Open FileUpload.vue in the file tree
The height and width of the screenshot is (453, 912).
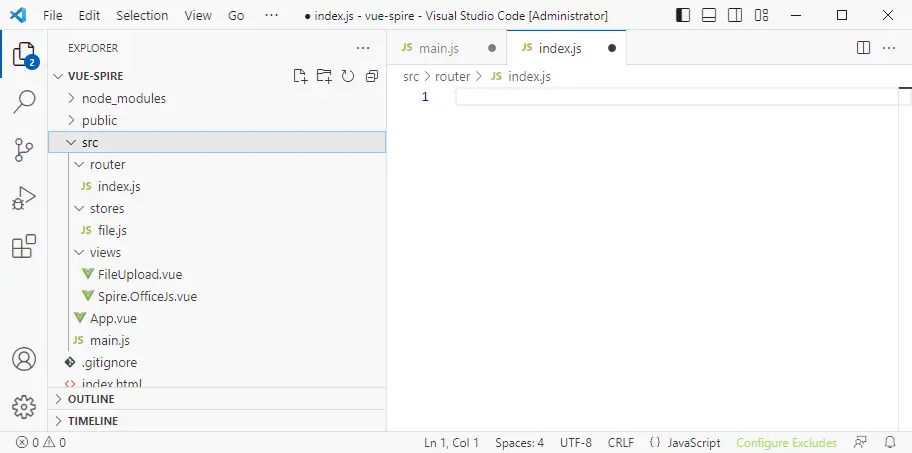pos(139,274)
